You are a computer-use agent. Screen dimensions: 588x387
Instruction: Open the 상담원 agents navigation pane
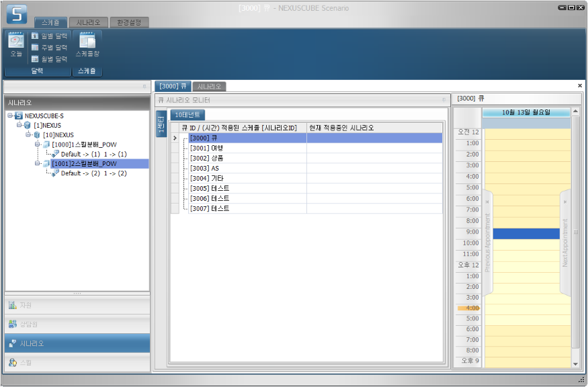pyautogui.click(x=77, y=324)
